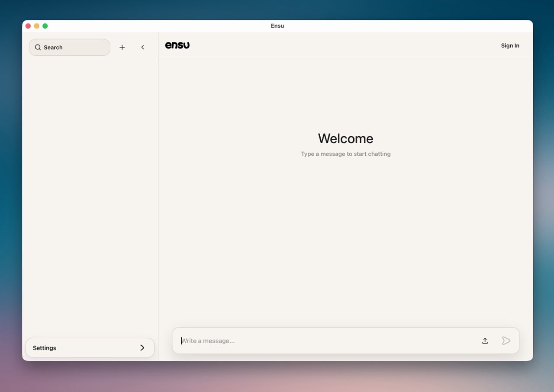Click the ensu logo
The width and height of the screenshot is (554, 392).
177,45
